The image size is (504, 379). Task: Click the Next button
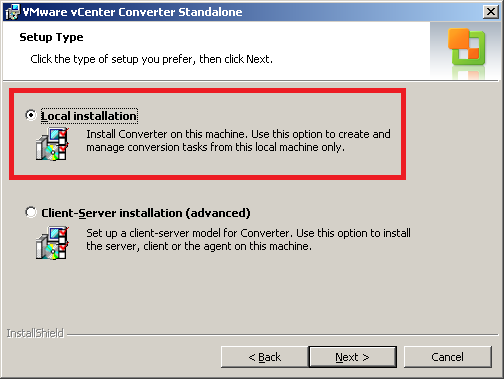(x=352, y=357)
